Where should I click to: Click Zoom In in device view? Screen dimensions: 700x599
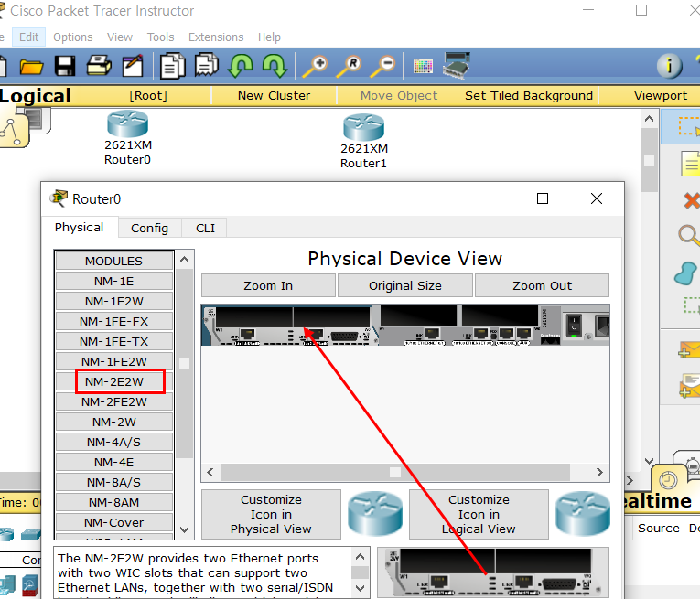pos(268,285)
